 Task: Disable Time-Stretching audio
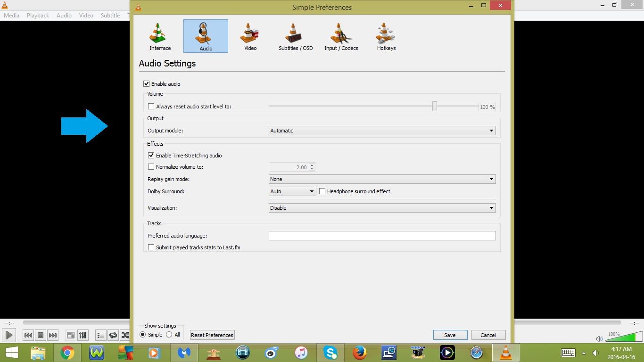point(151,155)
